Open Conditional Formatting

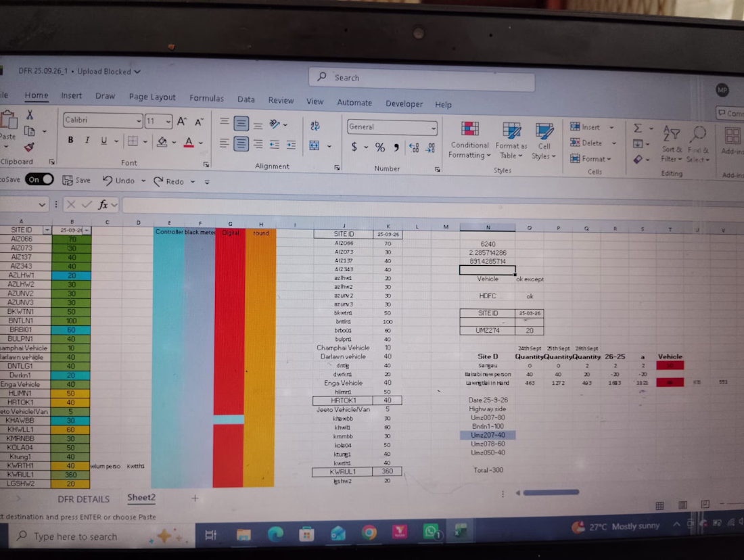click(x=469, y=141)
